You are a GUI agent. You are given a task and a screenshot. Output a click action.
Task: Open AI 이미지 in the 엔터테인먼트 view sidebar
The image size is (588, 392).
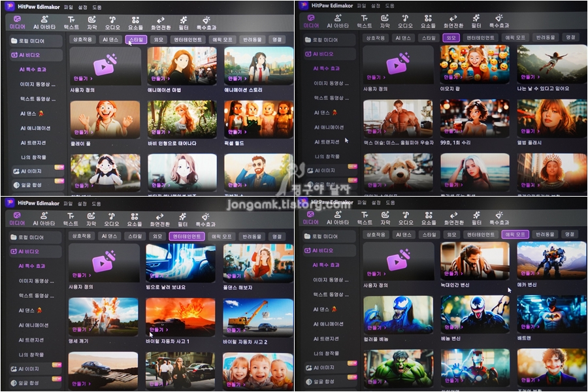(x=35, y=369)
